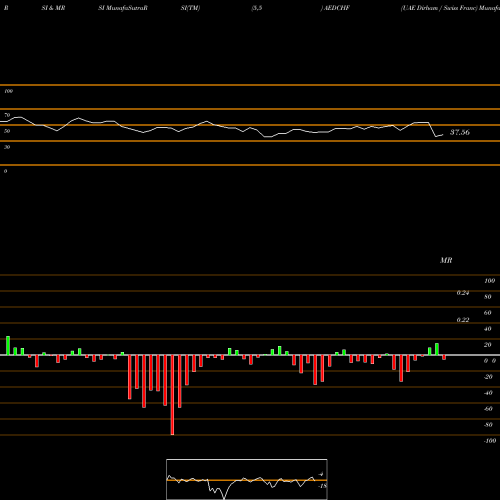Click the AEDCHF symbol in header

click(336, 8)
